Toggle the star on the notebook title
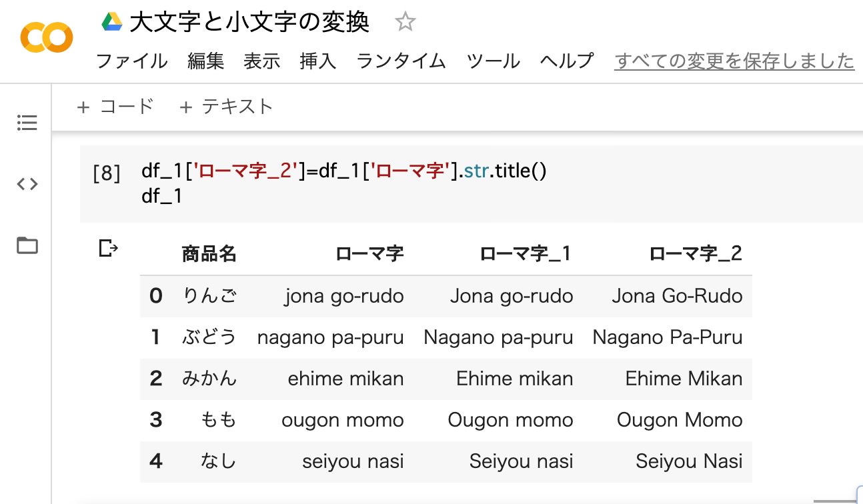 tap(406, 21)
